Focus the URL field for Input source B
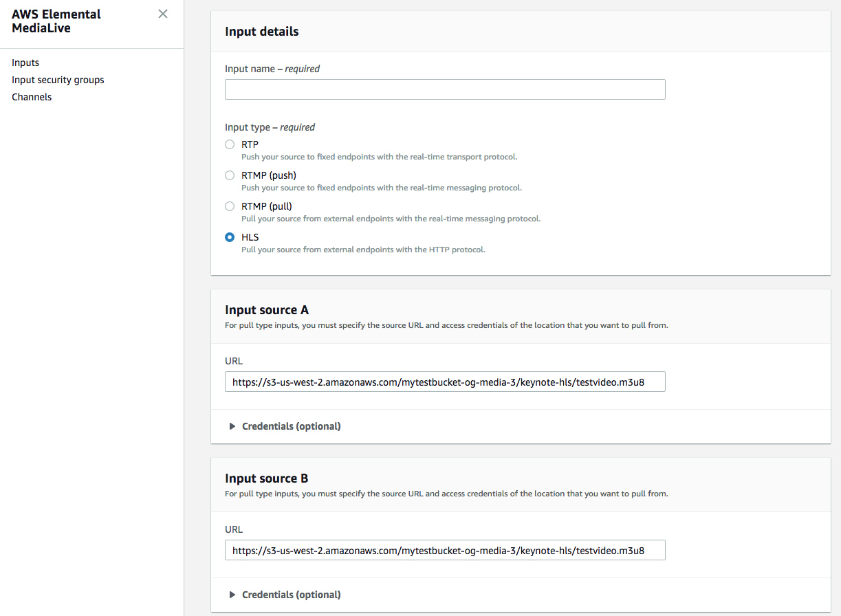This screenshot has width=841, height=616. coord(445,550)
